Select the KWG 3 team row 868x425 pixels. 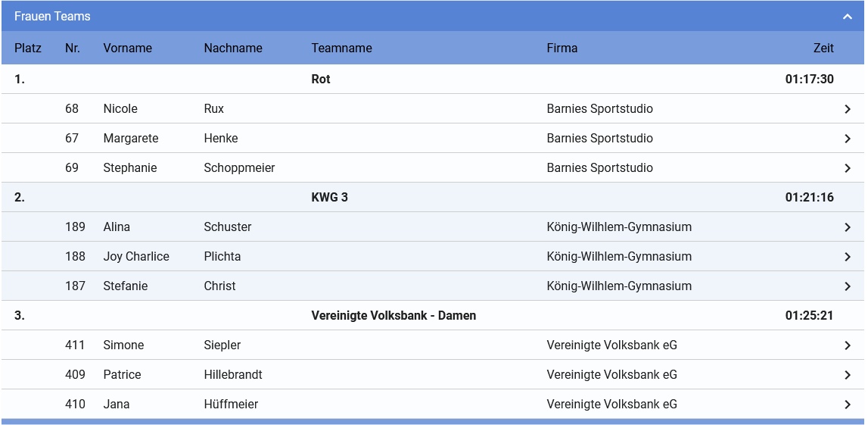[x=432, y=197]
